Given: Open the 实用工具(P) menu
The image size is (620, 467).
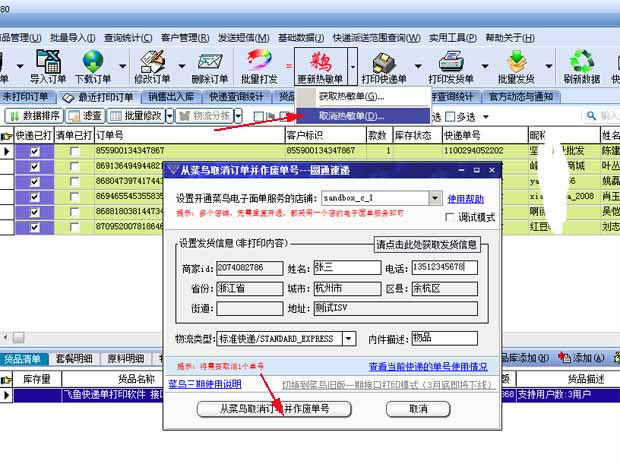Looking at the screenshot, I should click(x=453, y=38).
